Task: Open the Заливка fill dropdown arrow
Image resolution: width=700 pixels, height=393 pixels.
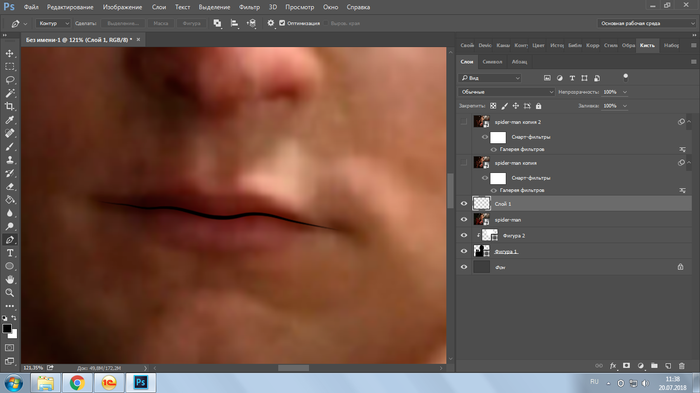Action: (625, 106)
